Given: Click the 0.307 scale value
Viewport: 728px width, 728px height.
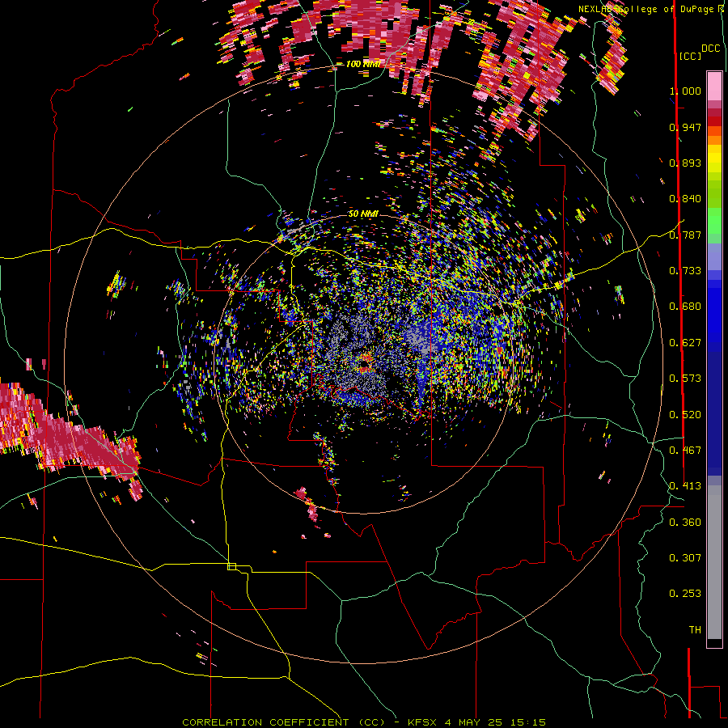Looking at the screenshot, I should coord(685,558).
